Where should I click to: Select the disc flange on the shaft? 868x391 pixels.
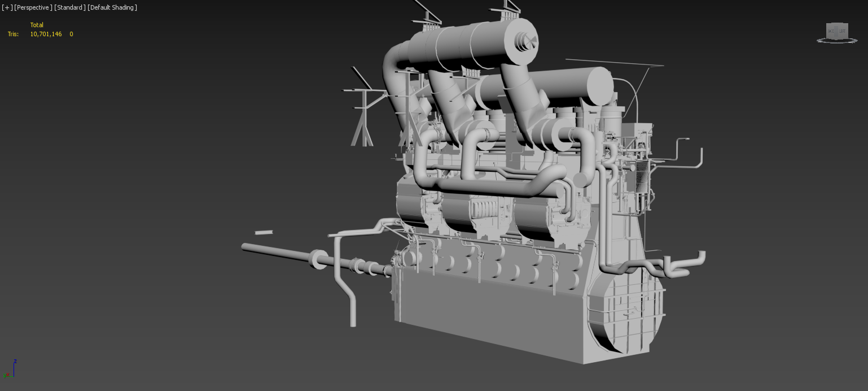click(x=319, y=260)
